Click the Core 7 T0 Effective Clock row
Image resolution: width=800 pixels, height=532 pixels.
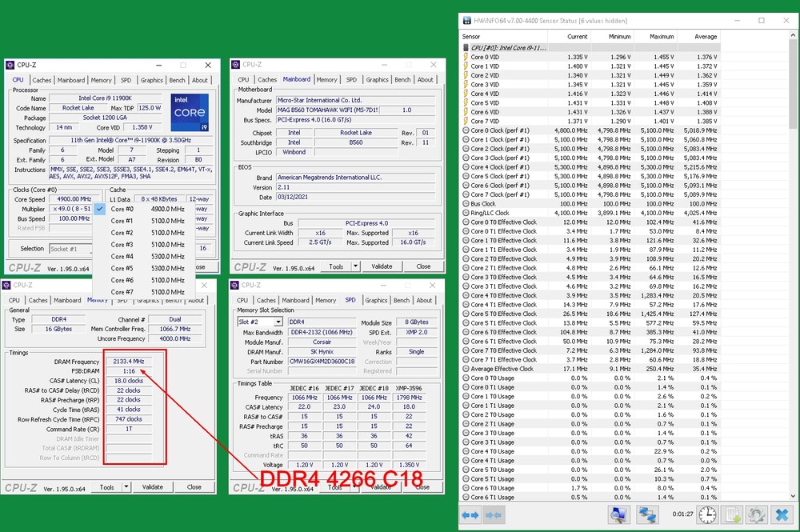pos(590,350)
